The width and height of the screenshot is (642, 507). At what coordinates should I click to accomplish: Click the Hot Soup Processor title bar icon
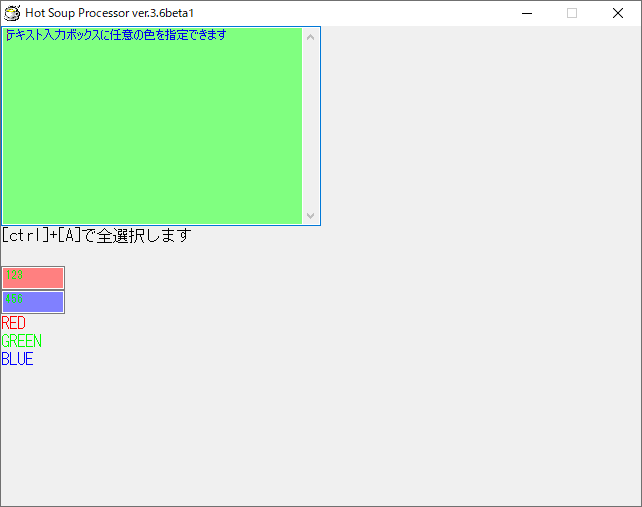point(12,13)
